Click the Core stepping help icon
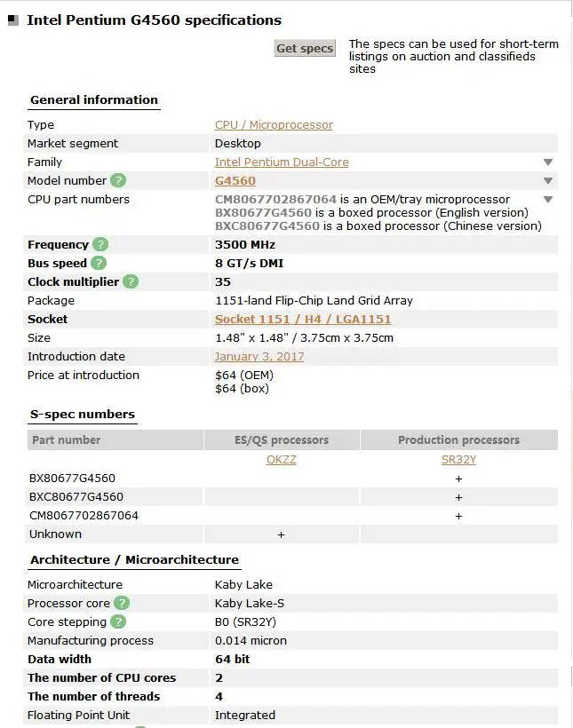This screenshot has width=573, height=728. pyautogui.click(x=117, y=622)
